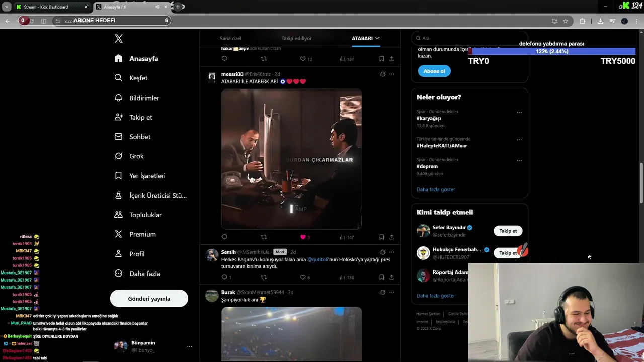The height and width of the screenshot is (362, 644).
Task: Bookmark this page with star icon
Action: point(566,21)
